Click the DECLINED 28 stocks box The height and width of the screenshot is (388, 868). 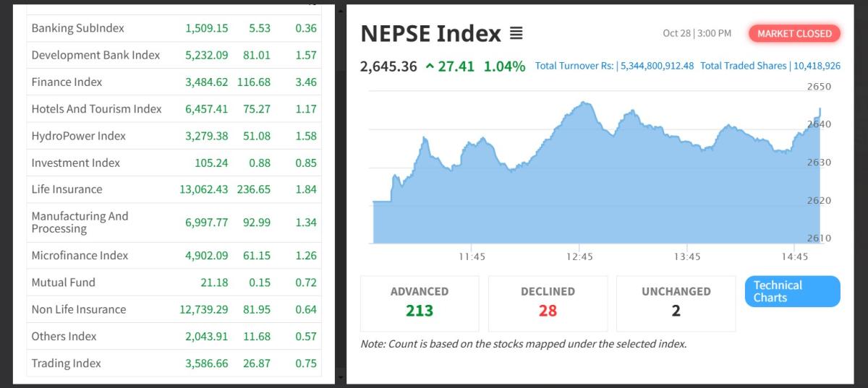pyautogui.click(x=548, y=303)
